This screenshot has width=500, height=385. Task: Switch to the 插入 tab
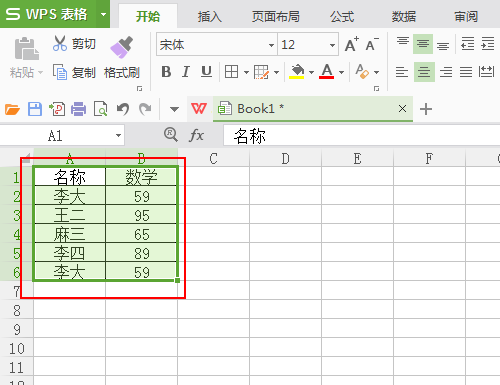point(210,16)
